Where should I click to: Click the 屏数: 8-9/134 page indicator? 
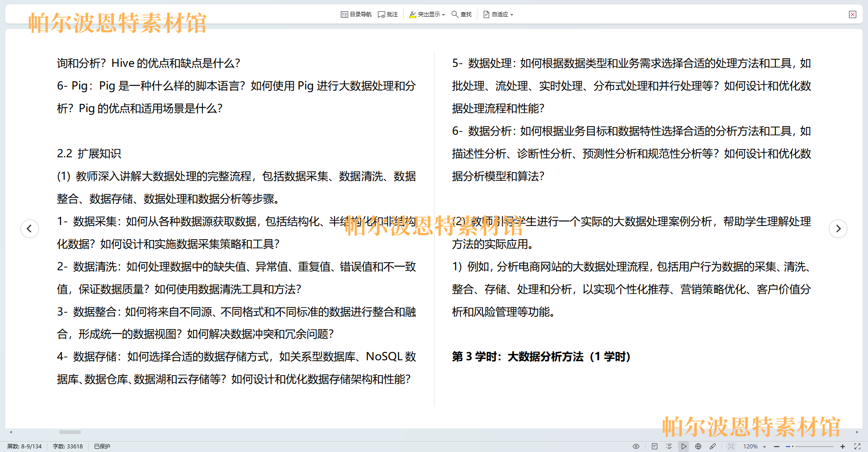point(24,446)
